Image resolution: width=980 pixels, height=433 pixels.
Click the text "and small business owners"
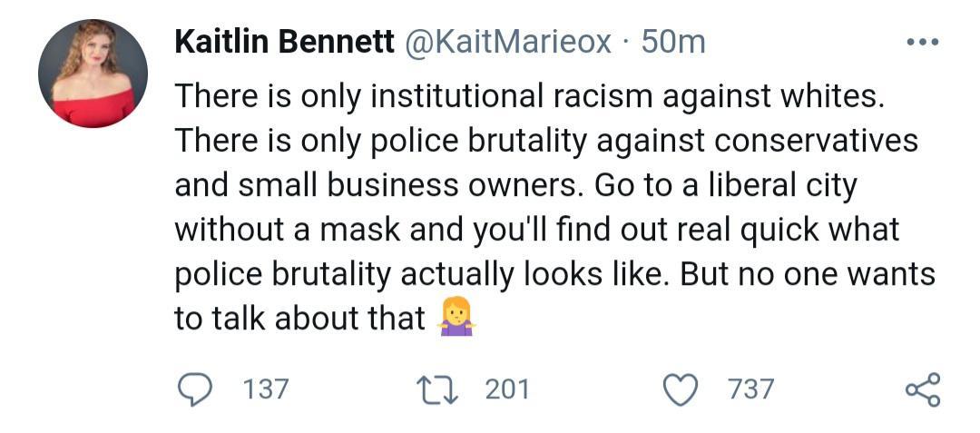point(379,185)
